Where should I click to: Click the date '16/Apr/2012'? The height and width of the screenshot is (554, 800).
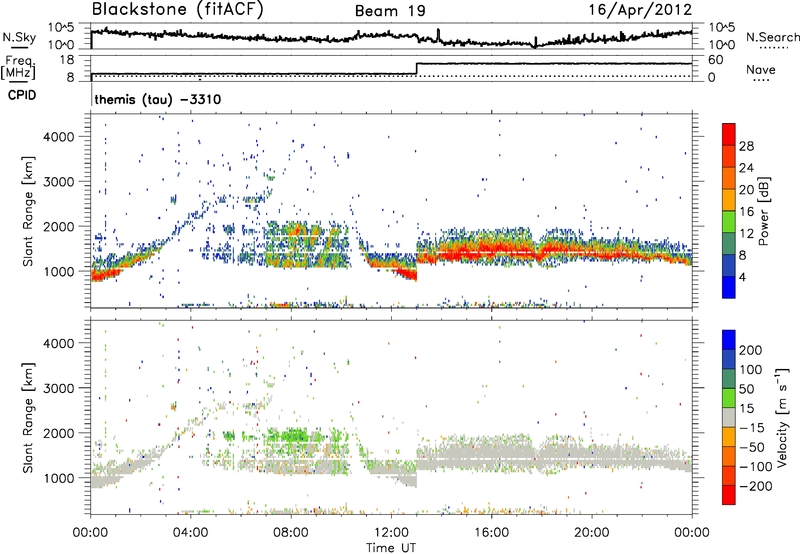tap(640, 10)
